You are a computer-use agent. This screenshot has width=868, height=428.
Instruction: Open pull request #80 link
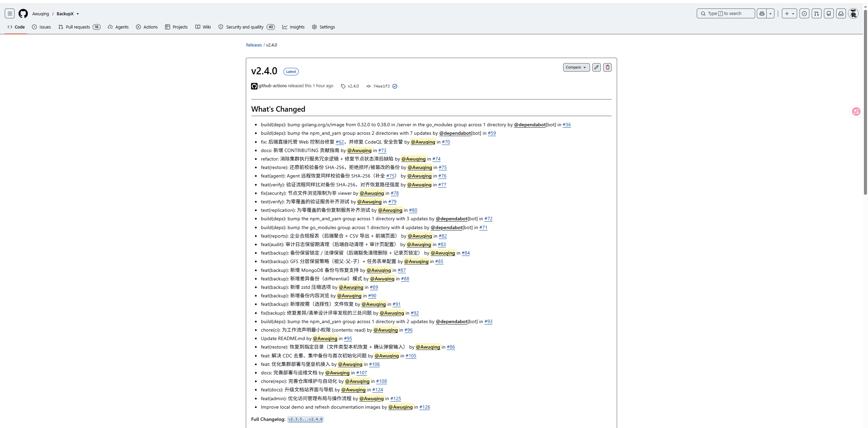[413, 210]
